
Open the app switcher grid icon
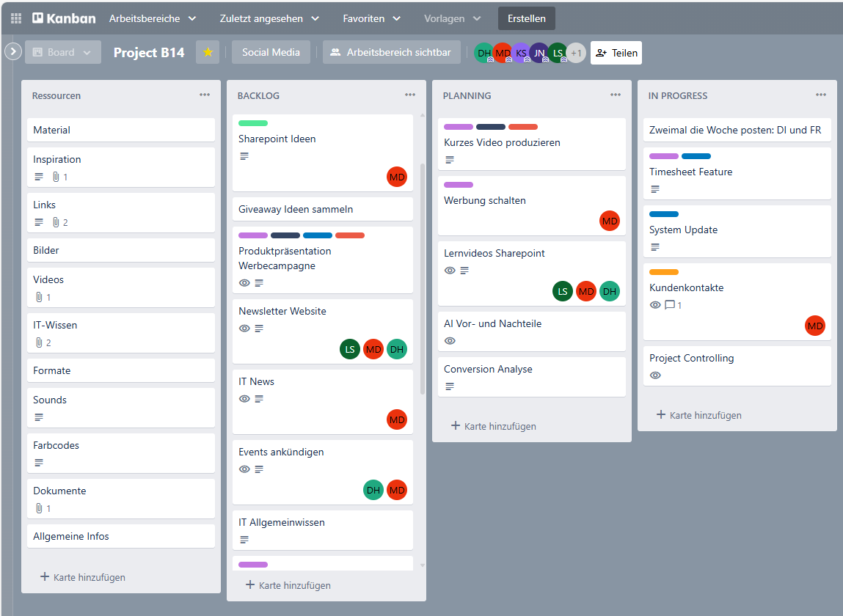(16, 18)
